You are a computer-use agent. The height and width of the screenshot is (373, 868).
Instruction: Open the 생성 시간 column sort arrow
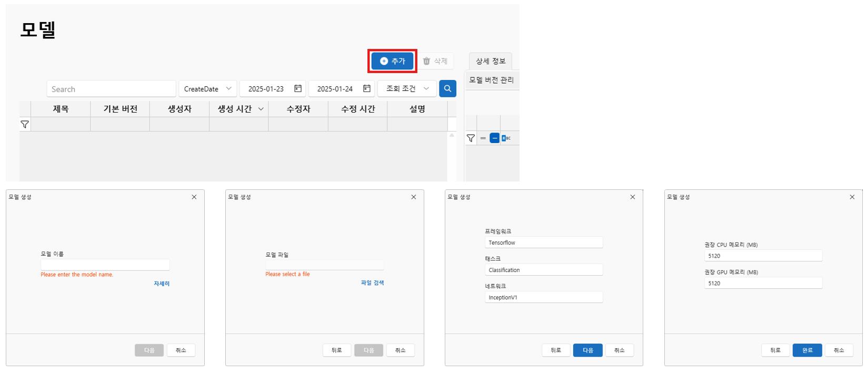click(x=261, y=109)
